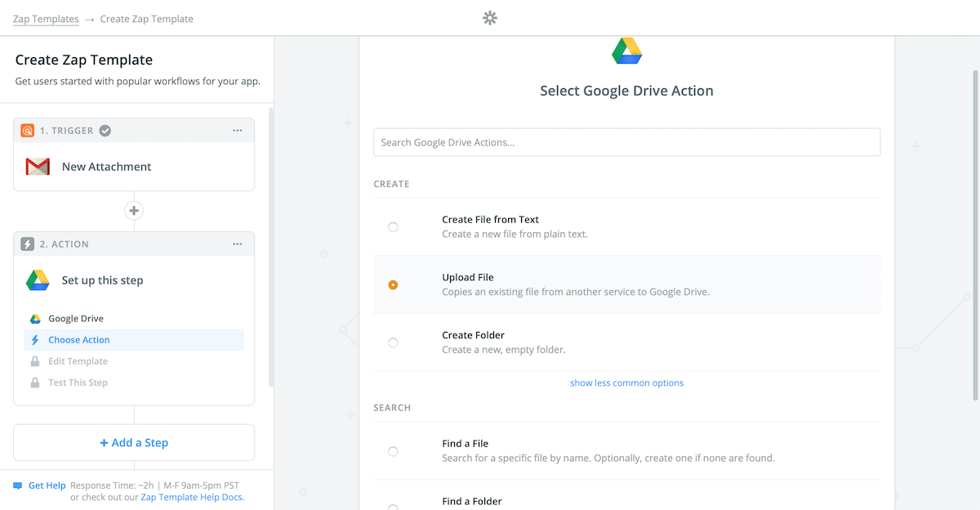980x510 pixels.
Task: Select the Upload File radio button
Action: coord(393,285)
